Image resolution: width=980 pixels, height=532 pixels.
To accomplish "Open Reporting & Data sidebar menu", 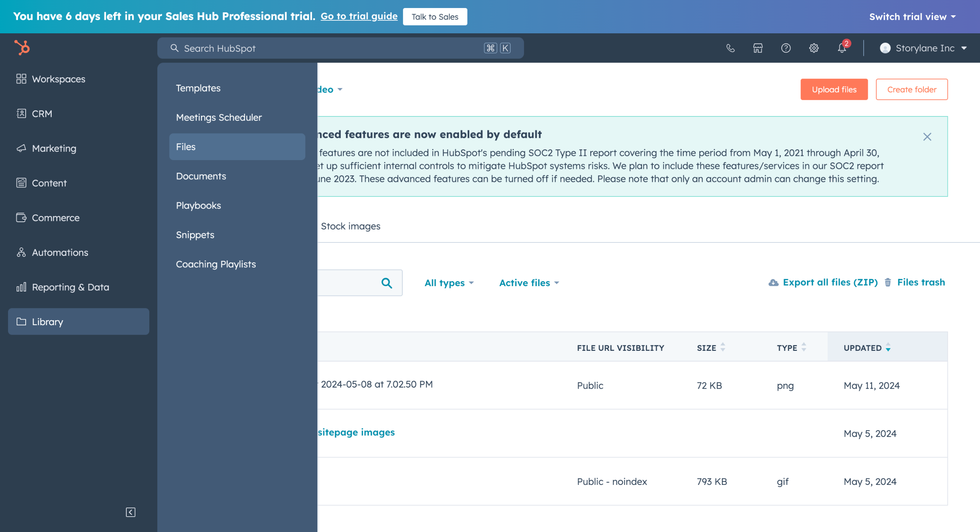I will pyautogui.click(x=78, y=287).
